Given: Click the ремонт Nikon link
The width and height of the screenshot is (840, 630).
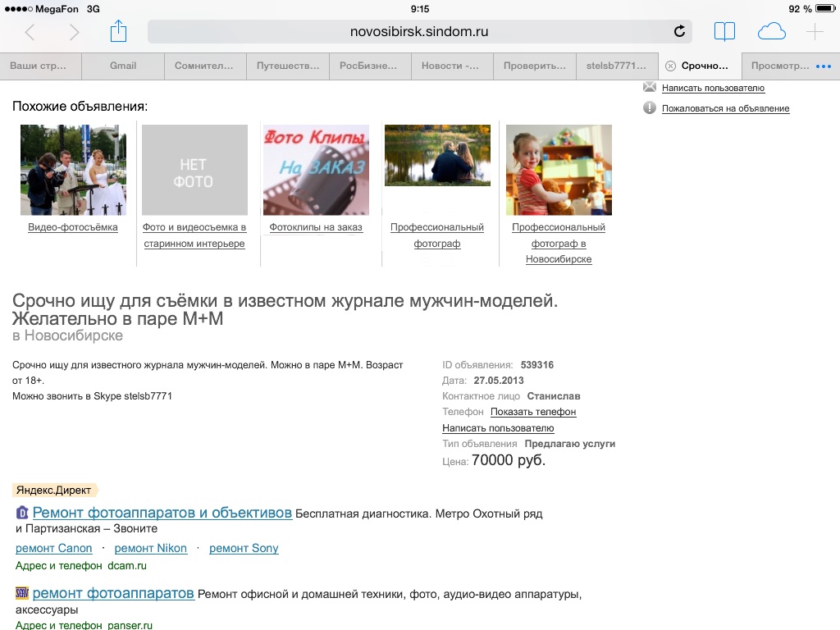Looking at the screenshot, I should 151,548.
